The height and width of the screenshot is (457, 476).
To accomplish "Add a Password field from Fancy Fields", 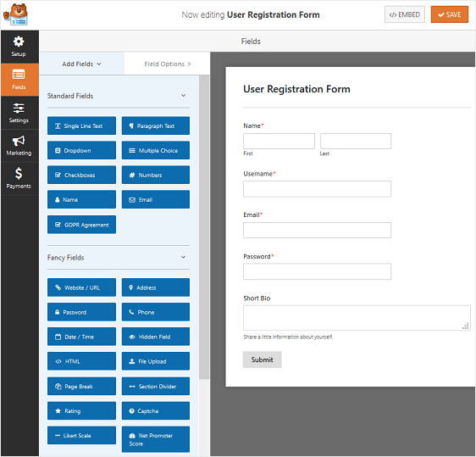I will [x=81, y=312].
